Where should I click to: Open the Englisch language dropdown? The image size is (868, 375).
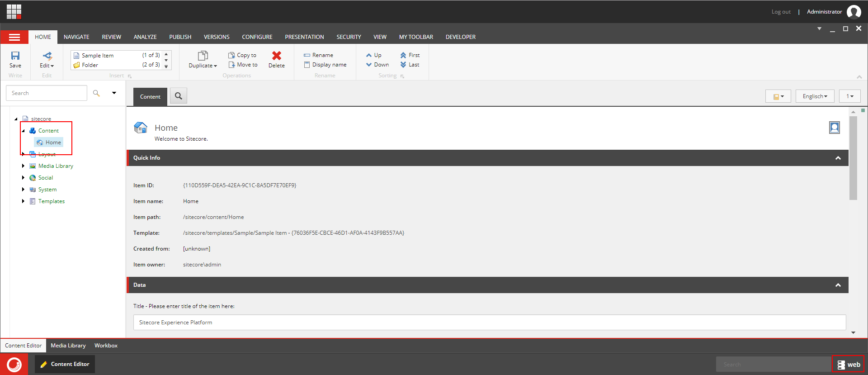click(x=815, y=96)
